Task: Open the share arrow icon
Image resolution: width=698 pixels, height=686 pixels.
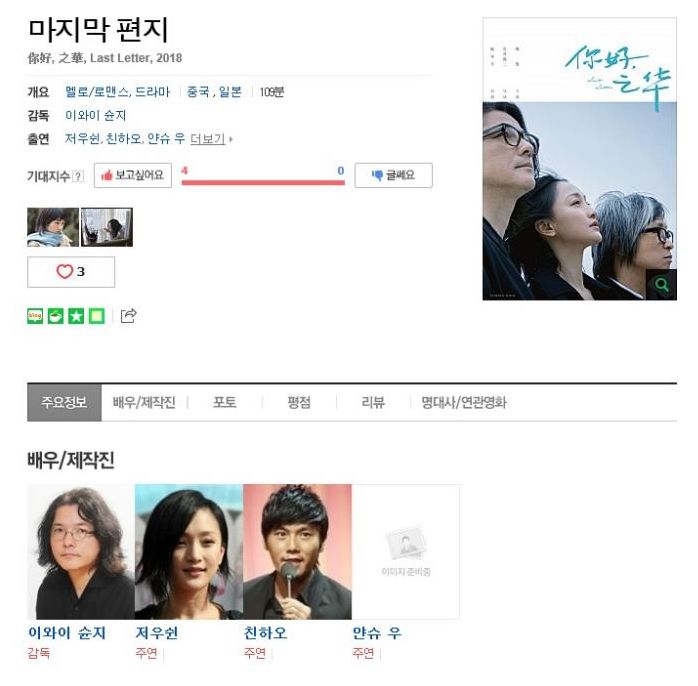Action: tap(129, 316)
